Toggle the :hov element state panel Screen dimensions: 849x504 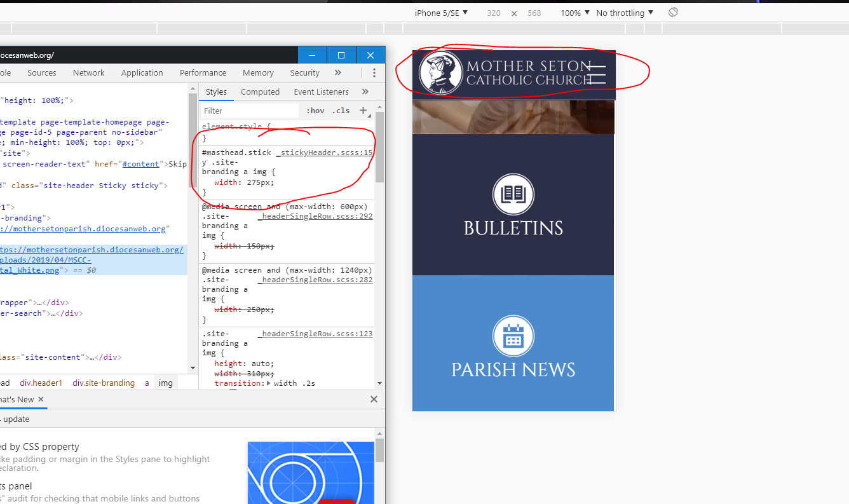click(315, 111)
